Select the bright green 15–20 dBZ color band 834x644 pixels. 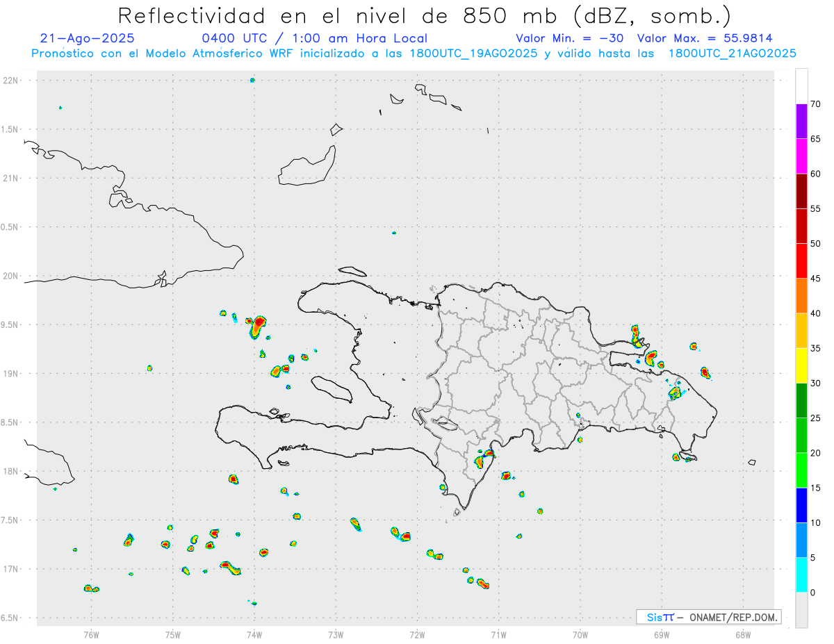click(801, 470)
